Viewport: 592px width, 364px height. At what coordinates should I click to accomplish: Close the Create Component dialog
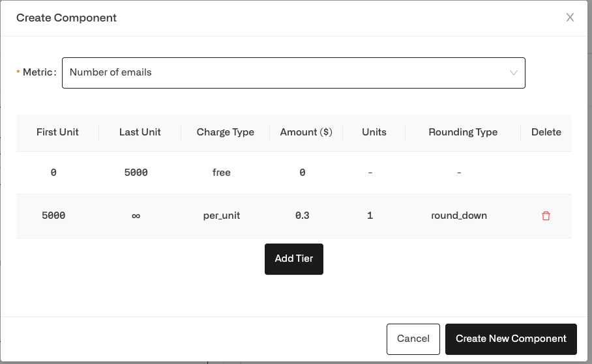click(570, 18)
